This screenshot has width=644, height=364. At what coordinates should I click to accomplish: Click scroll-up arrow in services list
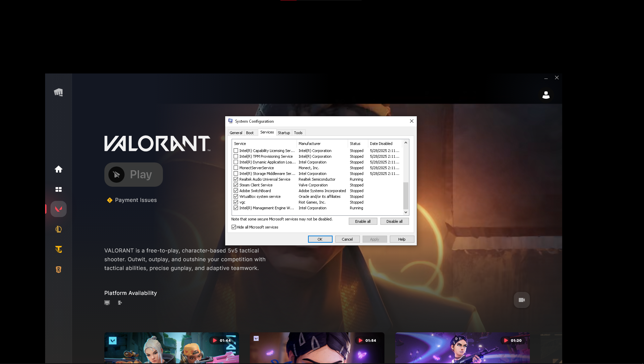point(406,143)
